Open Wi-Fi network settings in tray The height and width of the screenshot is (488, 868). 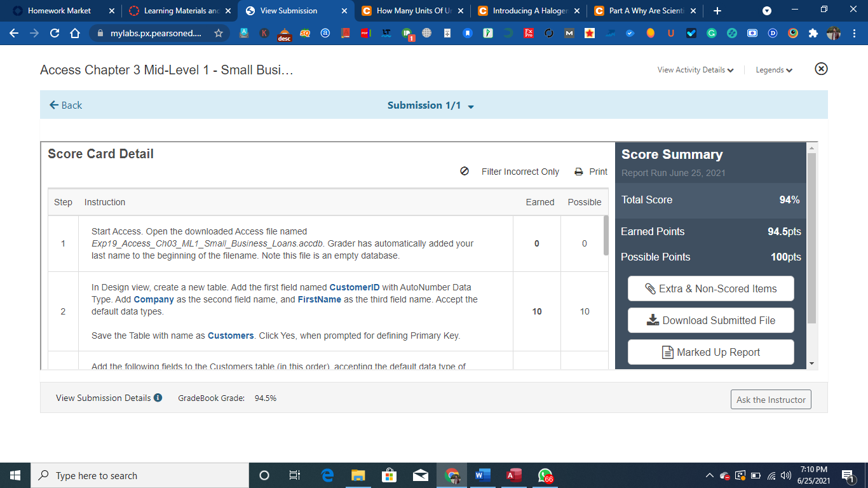click(771, 475)
